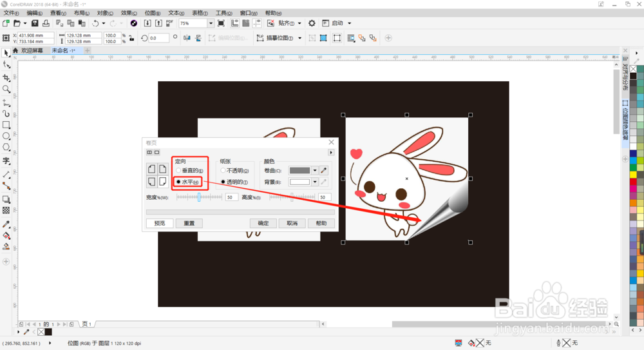Expand the Undo history dropdown arrow
This screenshot has width=644, height=350.
point(104,23)
